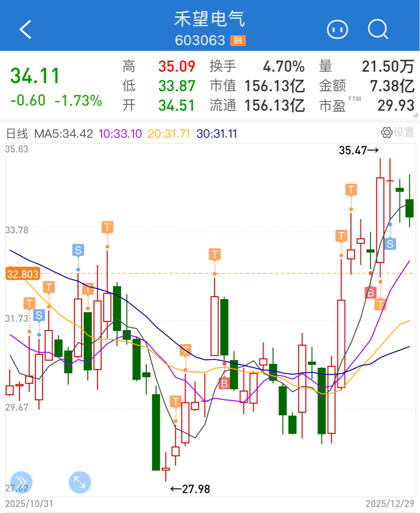Tap the start date 2025/10/31
The image size is (420, 513).
(x=29, y=504)
